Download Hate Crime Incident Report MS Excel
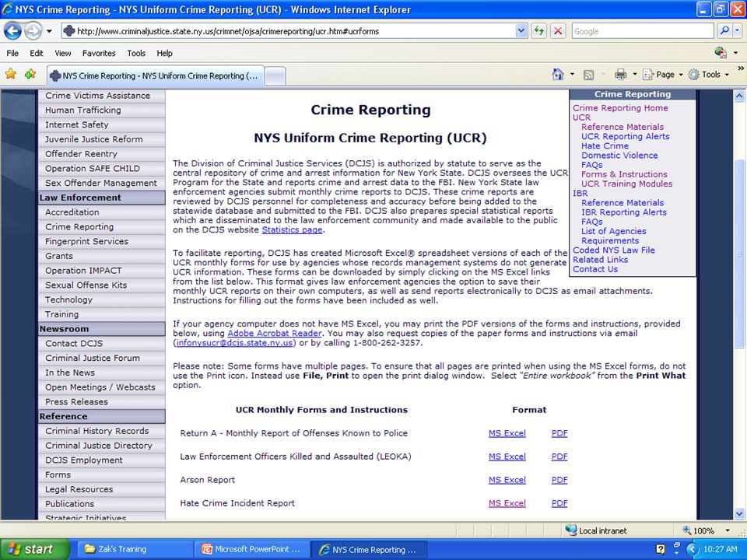This screenshot has width=747, height=560. pyautogui.click(x=507, y=503)
